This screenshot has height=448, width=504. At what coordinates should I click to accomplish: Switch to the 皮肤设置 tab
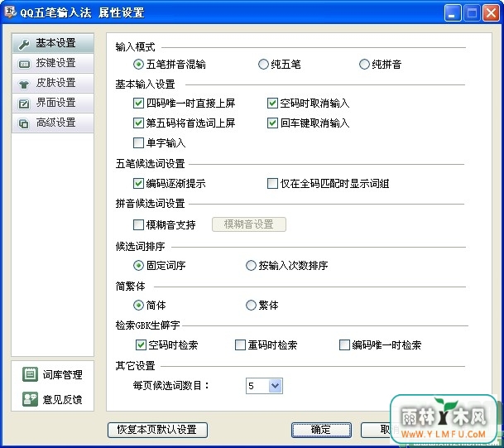tap(53, 83)
